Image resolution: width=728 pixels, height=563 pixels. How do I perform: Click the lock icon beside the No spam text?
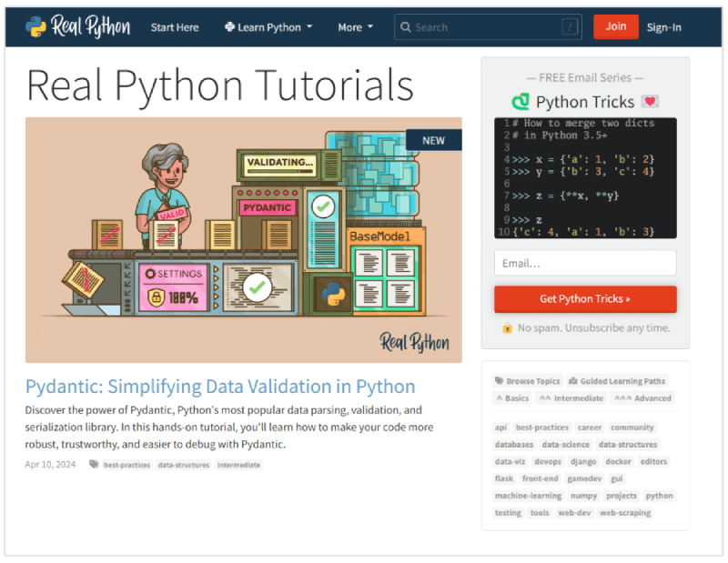click(x=507, y=327)
